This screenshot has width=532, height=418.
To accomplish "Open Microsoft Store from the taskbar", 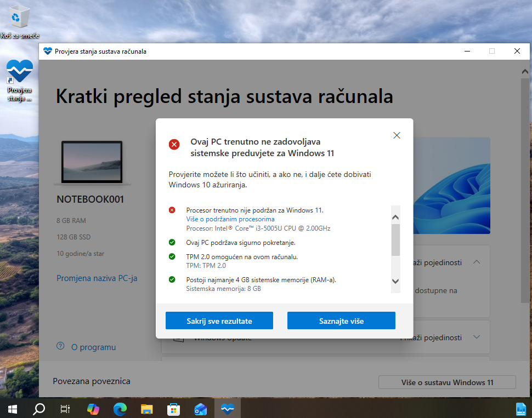I will point(173,409).
